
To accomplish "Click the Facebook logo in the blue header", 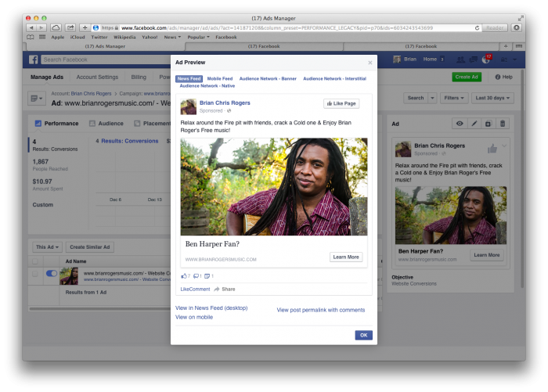I will coord(33,59).
